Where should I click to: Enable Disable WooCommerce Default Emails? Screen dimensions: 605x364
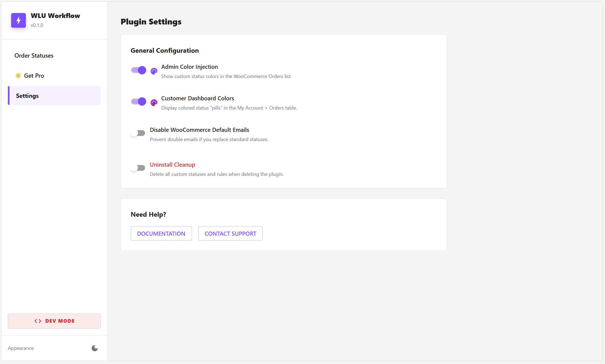(x=137, y=133)
